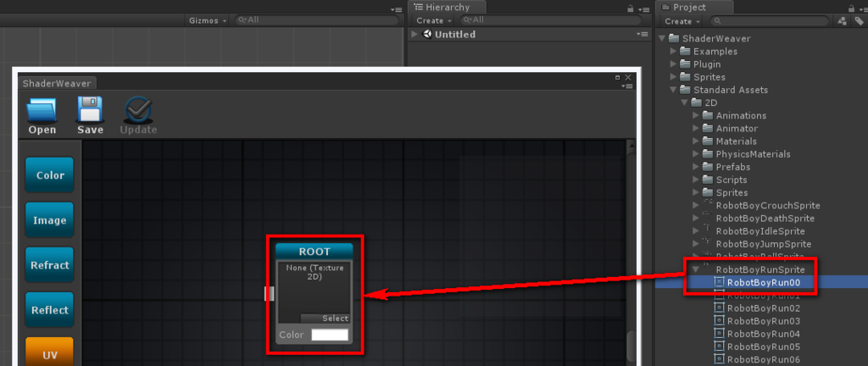Click Project search by label icon
Image resolution: width=868 pixels, height=366 pixels.
click(860, 21)
